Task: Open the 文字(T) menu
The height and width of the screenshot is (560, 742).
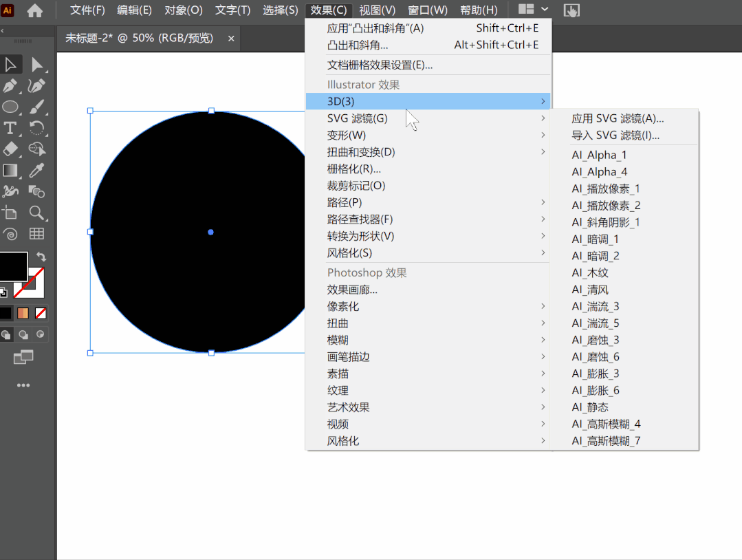Action: tap(233, 10)
